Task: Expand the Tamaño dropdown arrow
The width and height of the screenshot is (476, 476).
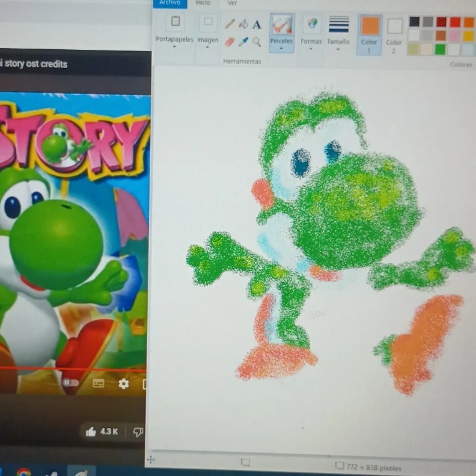Action: tap(338, 49)
